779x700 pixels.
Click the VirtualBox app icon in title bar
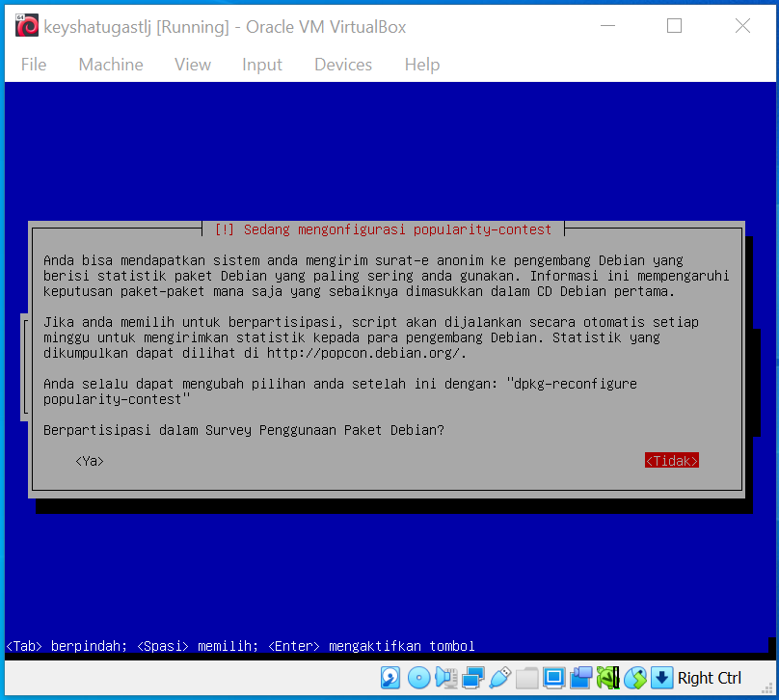pos(27,26)
